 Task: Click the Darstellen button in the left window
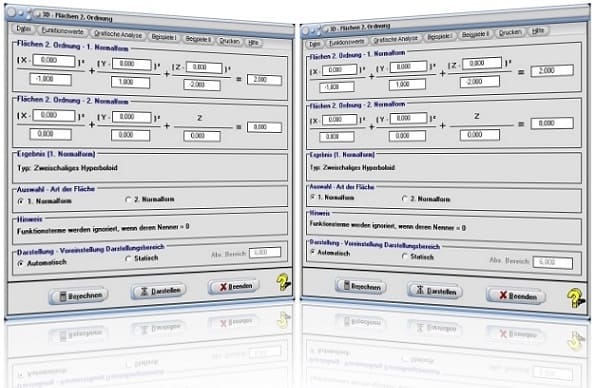pyautogui.click(x=159, y=291)
